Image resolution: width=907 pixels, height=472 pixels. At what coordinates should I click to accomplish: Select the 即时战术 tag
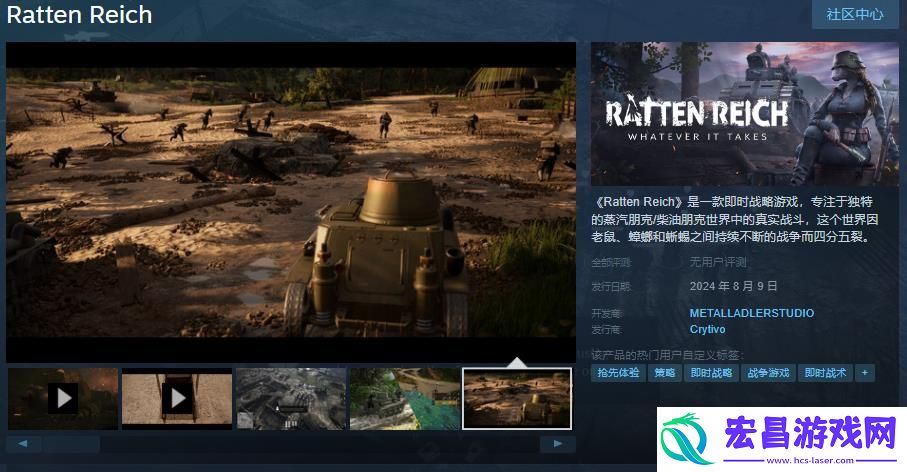pyautogui.click(x=825, y=373)
